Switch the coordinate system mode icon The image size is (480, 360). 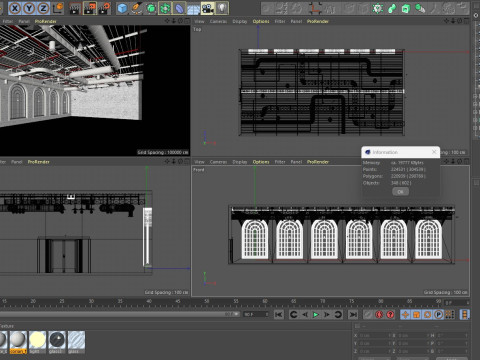coord(58,8)
